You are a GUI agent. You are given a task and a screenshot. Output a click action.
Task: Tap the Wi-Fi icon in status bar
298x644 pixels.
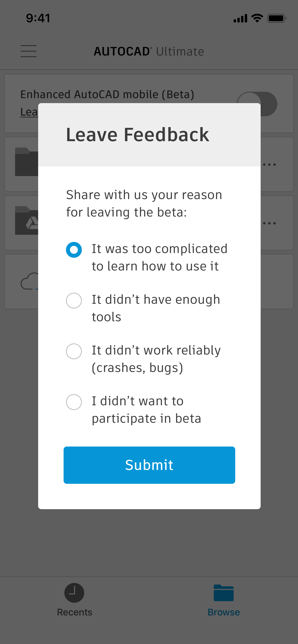point(257,18)
